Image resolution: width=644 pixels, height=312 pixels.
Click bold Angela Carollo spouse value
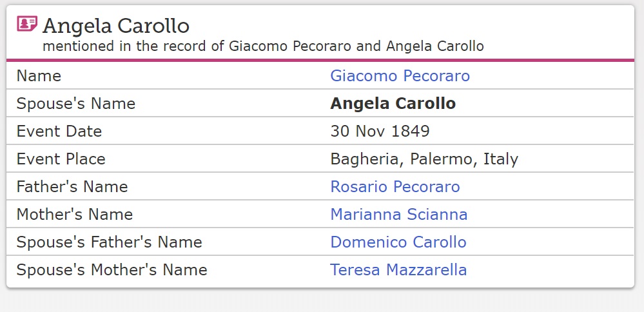pyautogui.click(x=393, y=104)
